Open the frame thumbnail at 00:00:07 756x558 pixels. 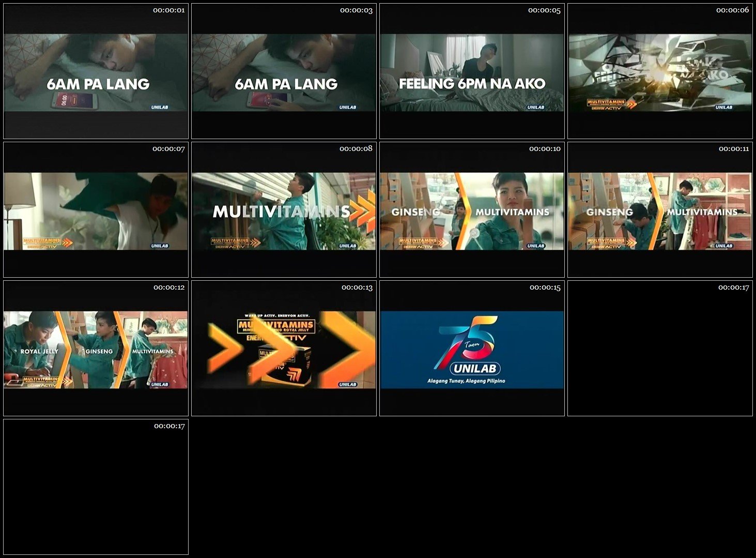pos(96,210)
